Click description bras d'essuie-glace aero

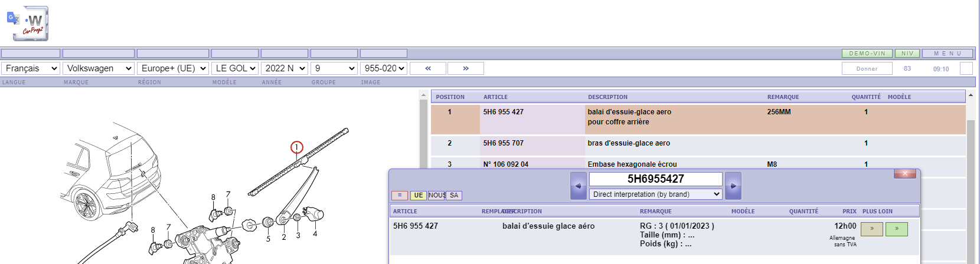(x=629, y=143)
